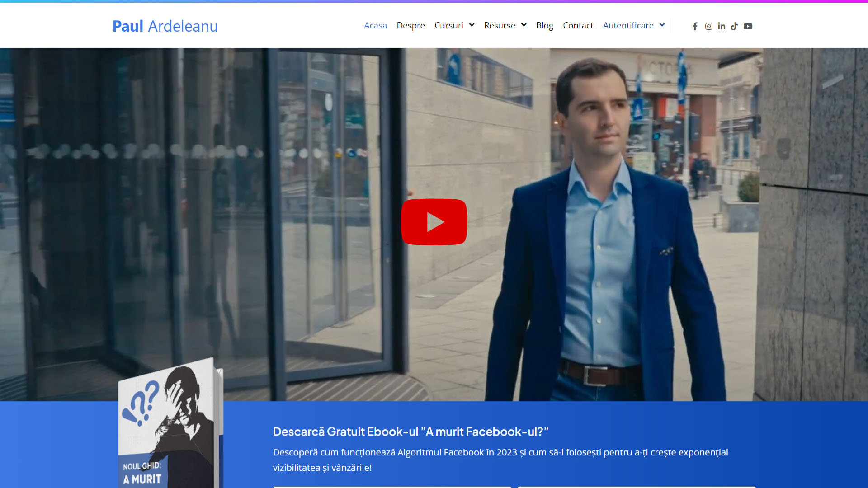The width and height of the screenshot is (868, 488).
Task: Open the TikTok profile icon
Action: 734,26
